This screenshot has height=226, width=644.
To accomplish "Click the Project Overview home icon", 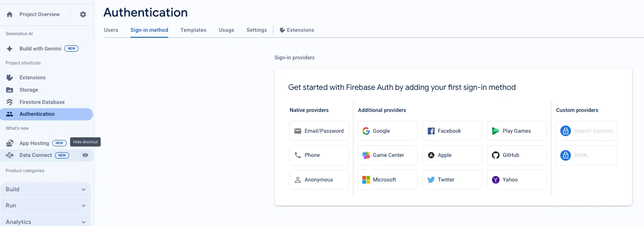I will click(10, 14).
